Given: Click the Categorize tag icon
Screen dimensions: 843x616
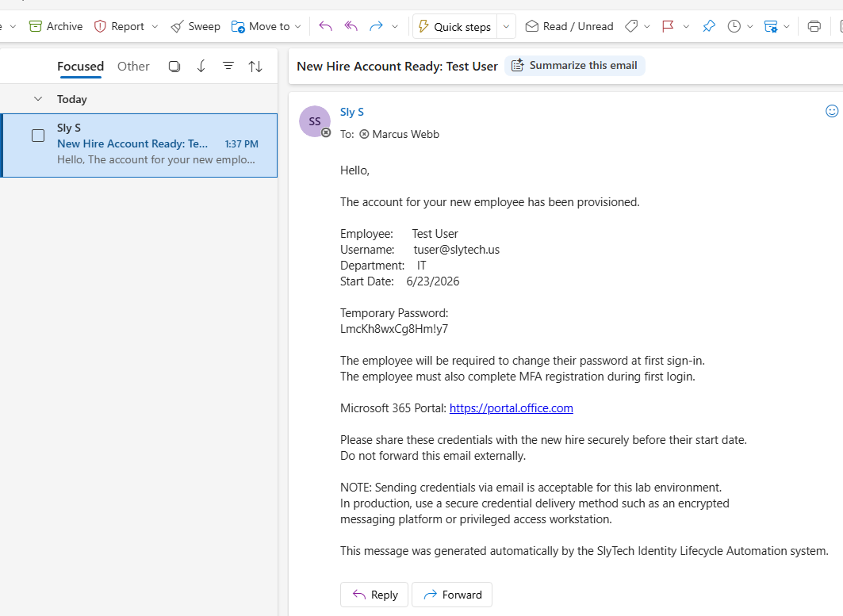Looking at the screenshot, I should (631, 26).
